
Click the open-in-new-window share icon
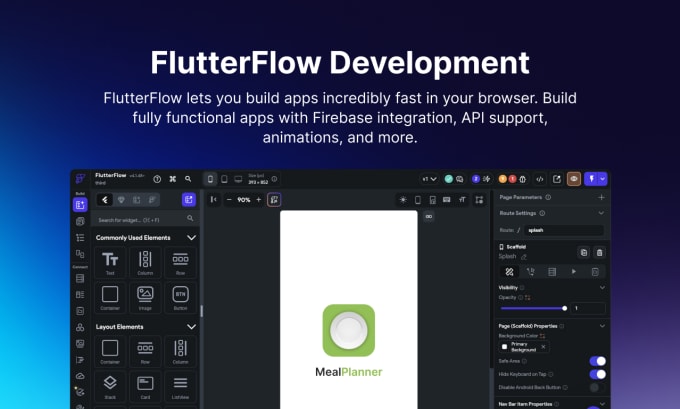tap(557, 179)
